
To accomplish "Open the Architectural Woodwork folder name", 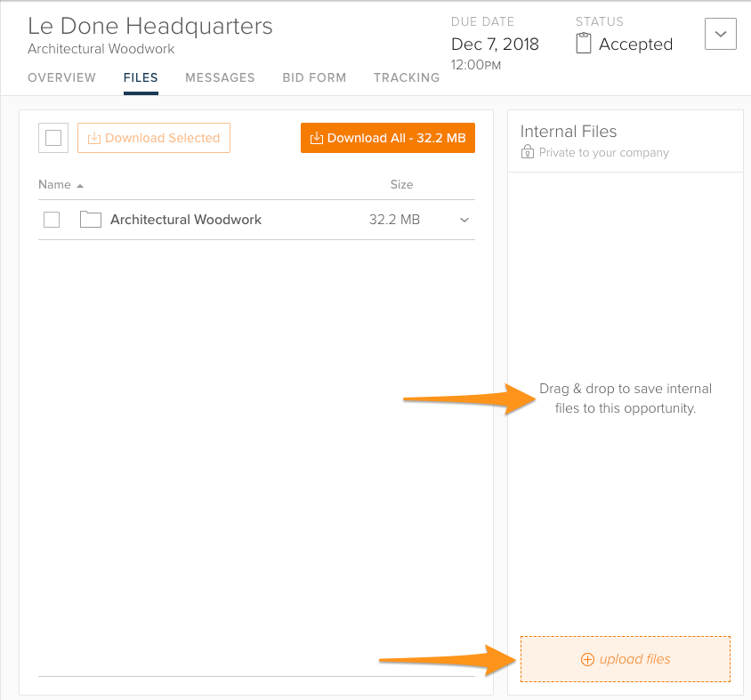I will [185, 220].
